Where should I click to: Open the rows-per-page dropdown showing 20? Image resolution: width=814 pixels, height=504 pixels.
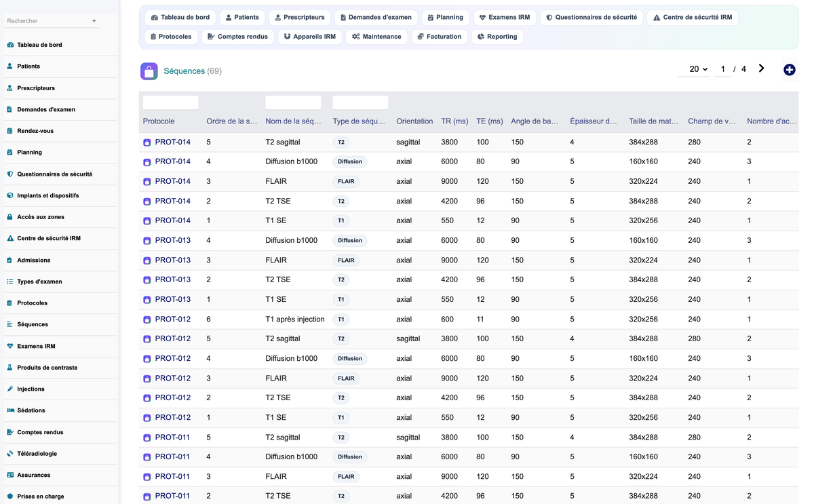(694, 69)
